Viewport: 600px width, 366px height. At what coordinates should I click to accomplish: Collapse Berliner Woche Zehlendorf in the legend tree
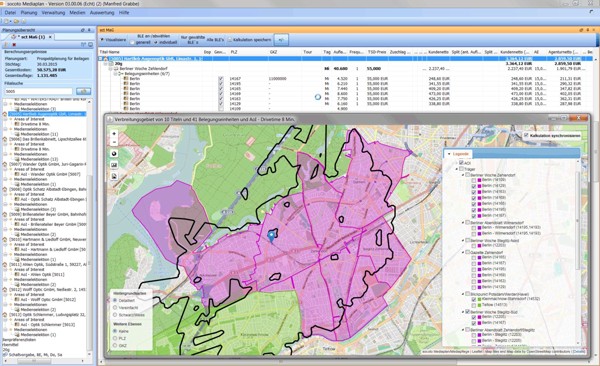[463, 175]
